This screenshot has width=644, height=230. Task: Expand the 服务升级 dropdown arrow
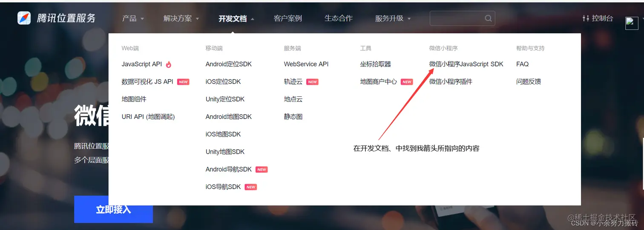[409, 19]
